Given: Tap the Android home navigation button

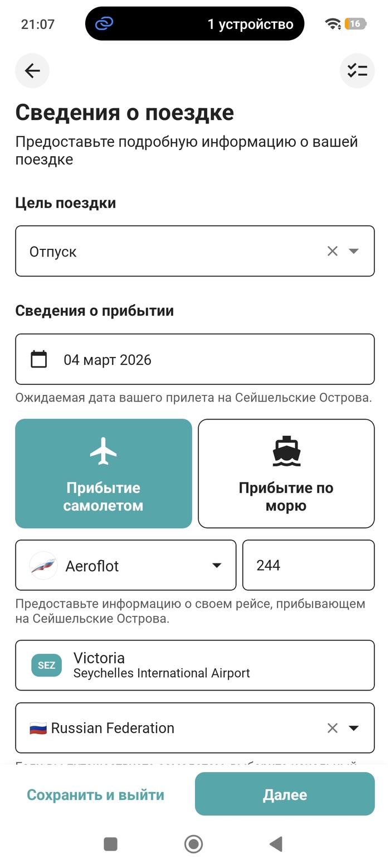Looking at the screenshot, I should tap(193, 844).
